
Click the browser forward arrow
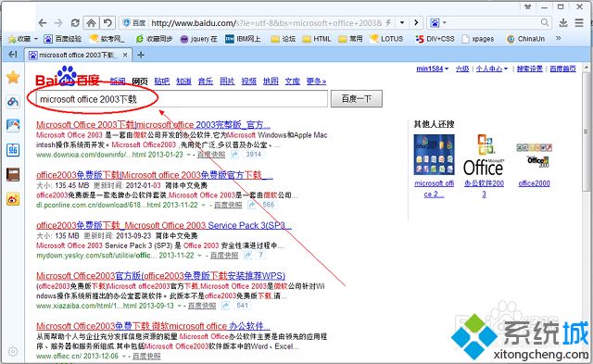pos(58,23)
